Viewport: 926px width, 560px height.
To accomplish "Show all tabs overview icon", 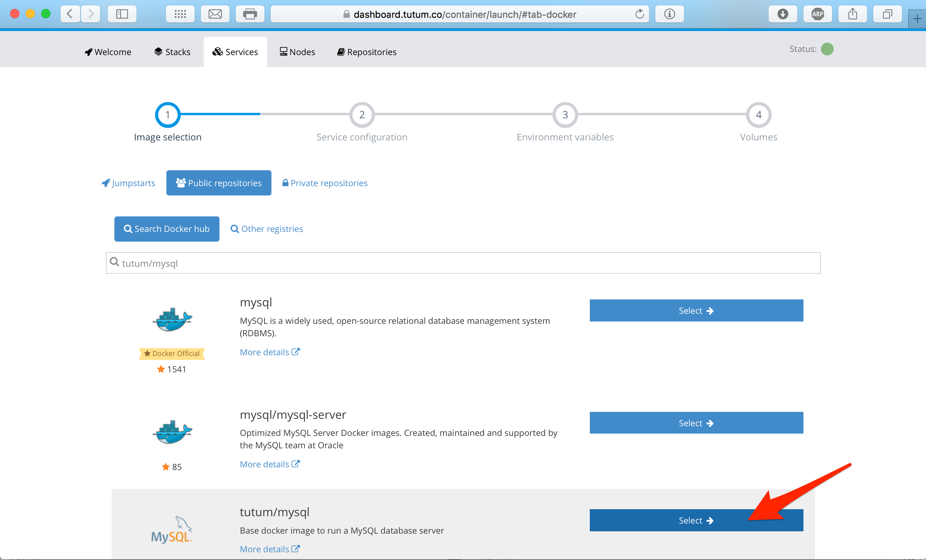I will (888, 14).
